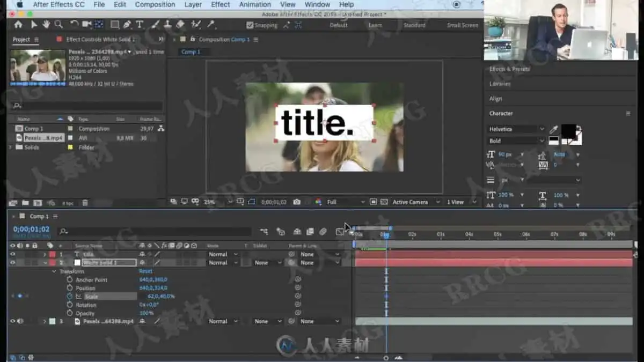Click the eyedropper in Character panel

553,130
